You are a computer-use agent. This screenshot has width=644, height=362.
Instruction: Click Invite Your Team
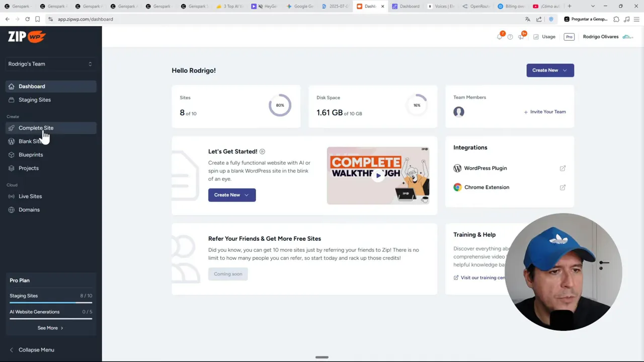(x=545, y=112)
